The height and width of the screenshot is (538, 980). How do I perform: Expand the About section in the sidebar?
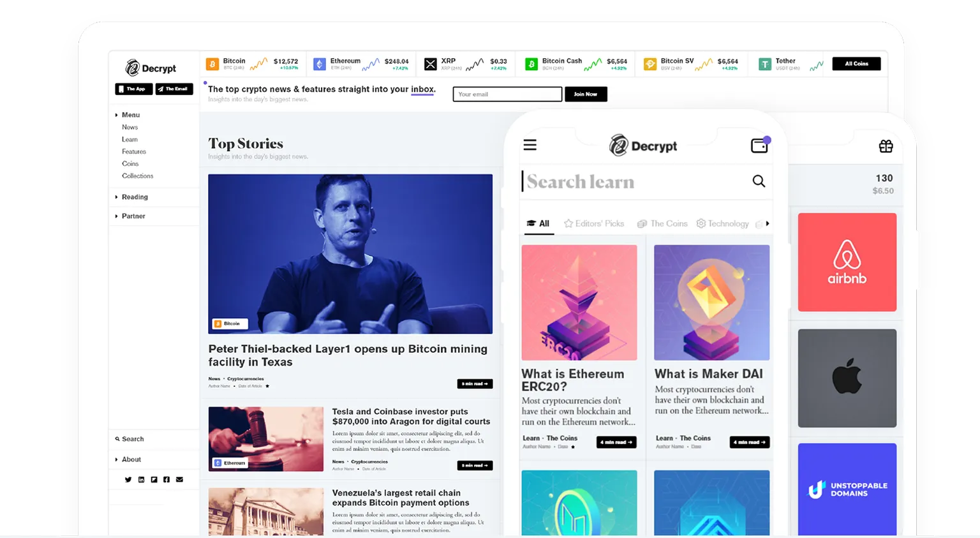[x=128, y=460]
